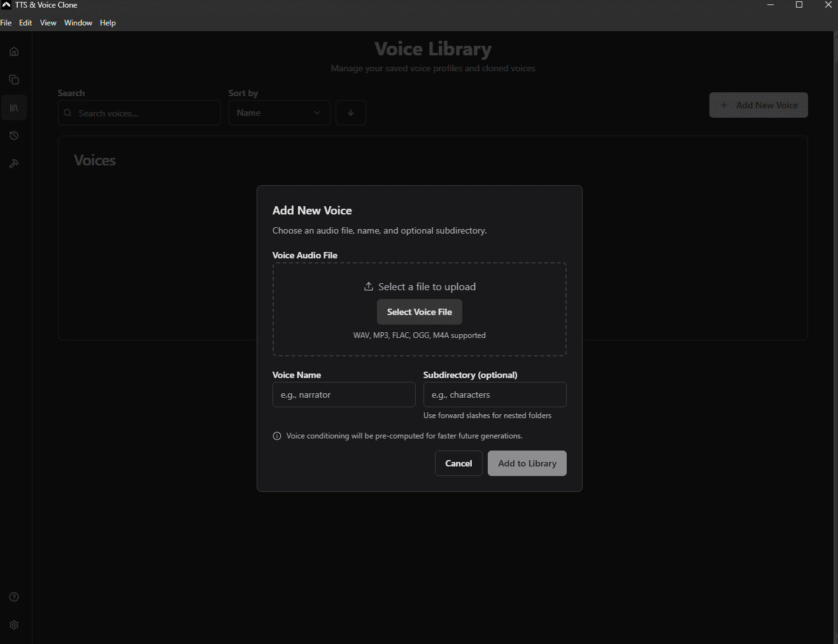The height and width of the screenshot is (644, 838).
Task: Click the Subdirectory (optional) input field
Action: [x=495, y=395]
